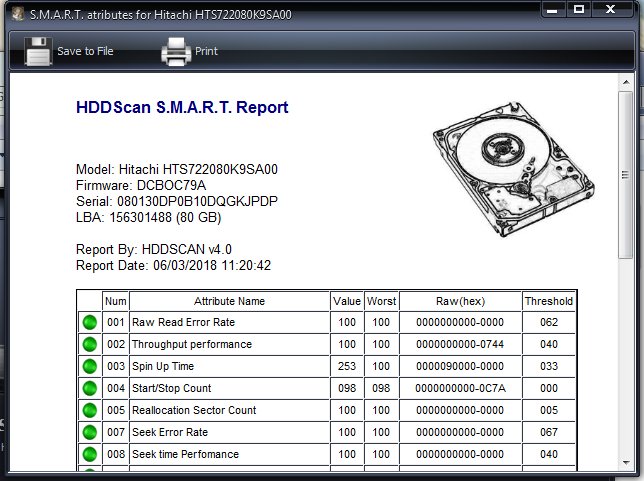Screen dimensions: 644x481
Task: Minimize the S.M.A.R.T. attributes window
Action: coord(552,10)
